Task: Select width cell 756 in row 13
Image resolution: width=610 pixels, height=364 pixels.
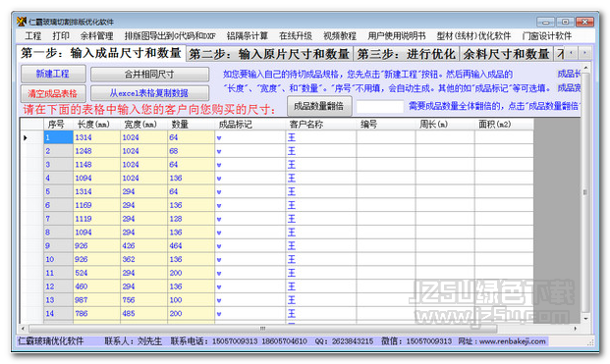Action: point(143,300)
